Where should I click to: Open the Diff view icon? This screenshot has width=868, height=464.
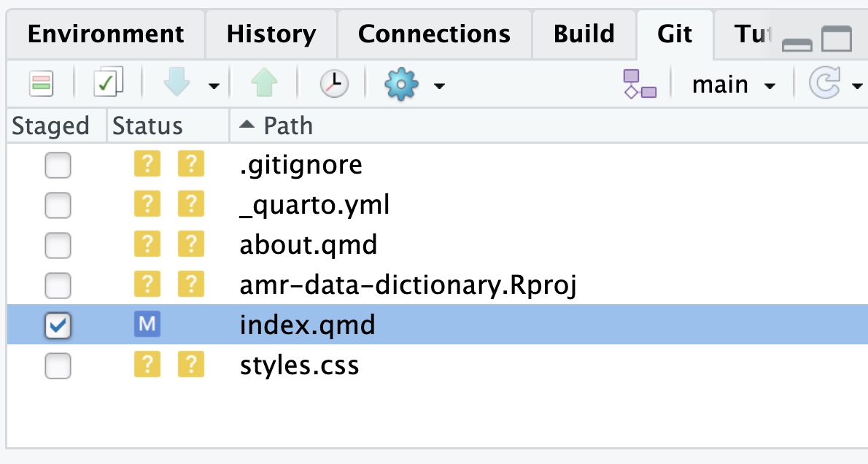(42, 85)
